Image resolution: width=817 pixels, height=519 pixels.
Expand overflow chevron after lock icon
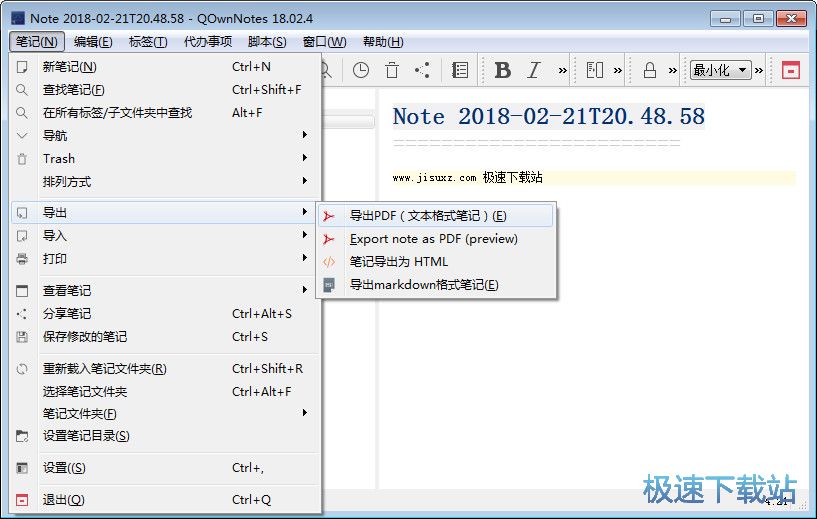(x=673, y=70)
